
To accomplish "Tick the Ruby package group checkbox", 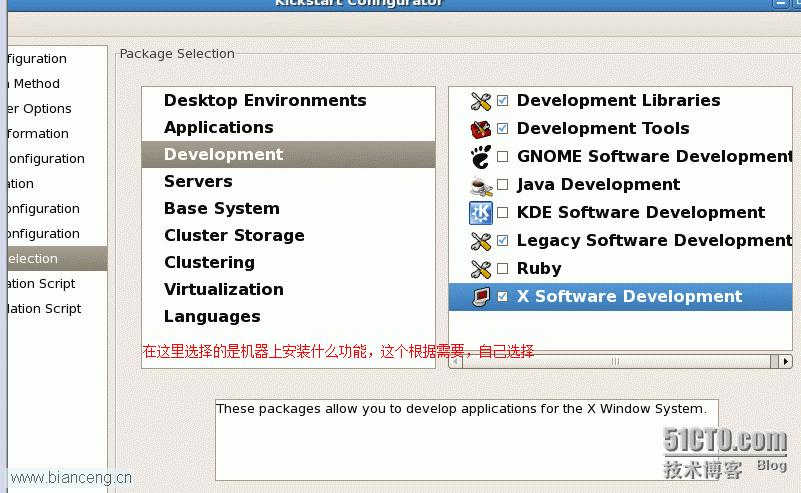I will (x=503, y=268).
